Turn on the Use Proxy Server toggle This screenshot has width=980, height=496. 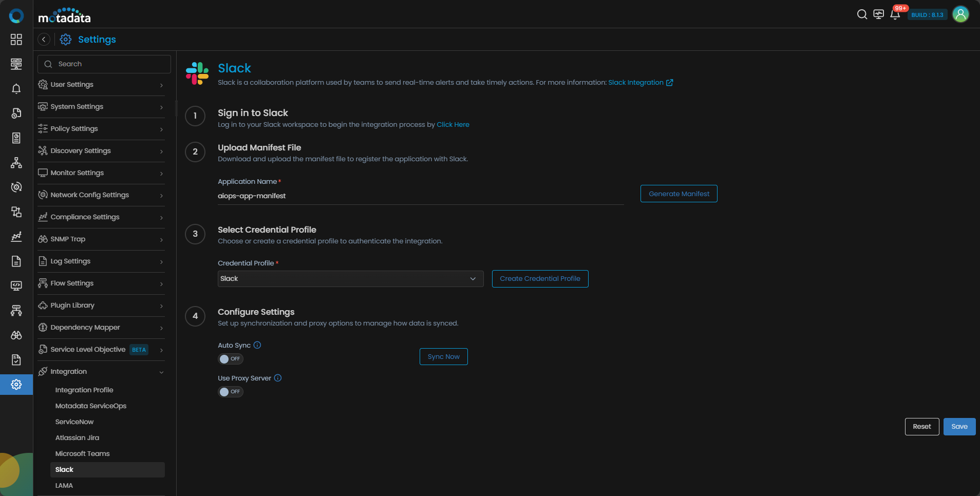tap(230, 392)
